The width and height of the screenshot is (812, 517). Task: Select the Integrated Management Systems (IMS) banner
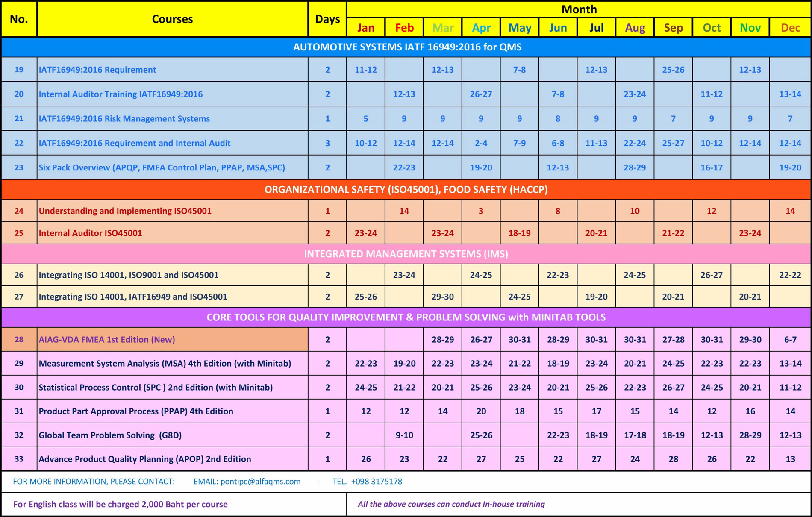pyautogui.click(x=406, y=254)
